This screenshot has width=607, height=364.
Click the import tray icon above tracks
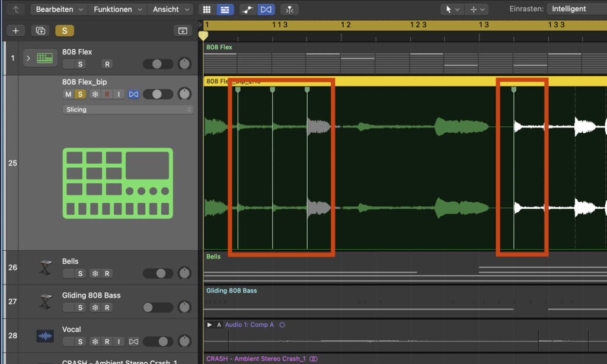point(183,31)
